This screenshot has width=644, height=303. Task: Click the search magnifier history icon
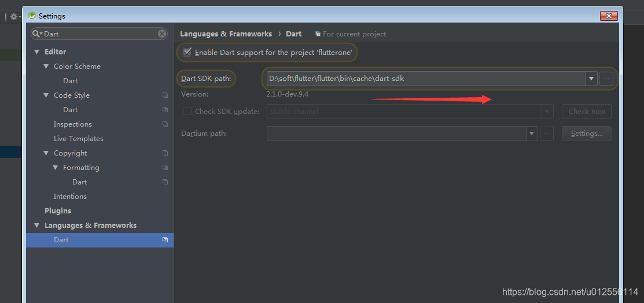click(38, 34)
